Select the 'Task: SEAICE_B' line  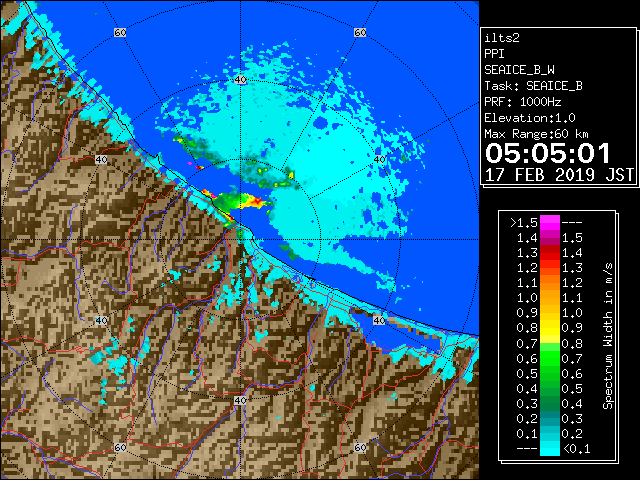click(533, 86)
